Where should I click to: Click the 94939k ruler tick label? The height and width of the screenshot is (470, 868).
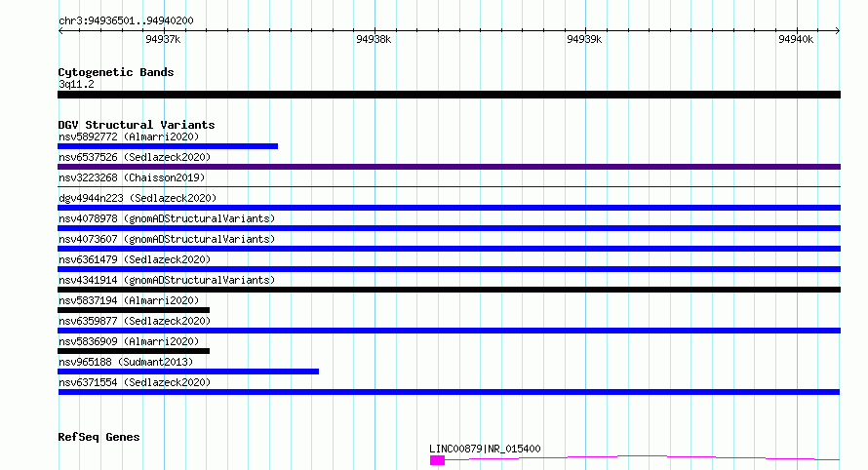(x=584, y=39)
